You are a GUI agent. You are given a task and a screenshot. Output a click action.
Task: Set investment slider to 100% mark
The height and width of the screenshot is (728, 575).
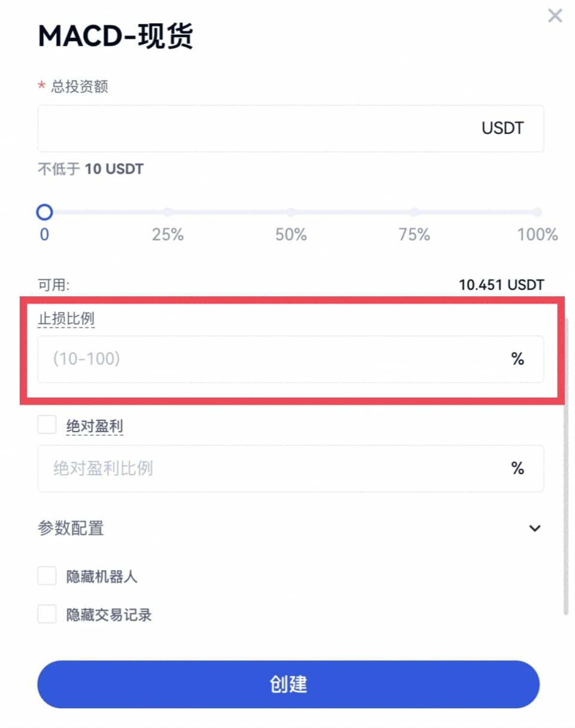[537, 212]
